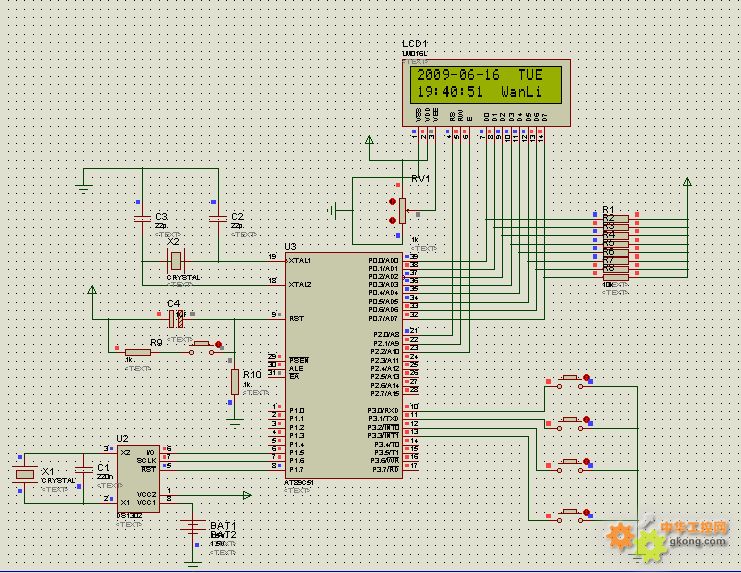The width and height of the screenshot is (741, 573).
Task: Select ground symbol below resistor R10
Action: pos(234,422)
